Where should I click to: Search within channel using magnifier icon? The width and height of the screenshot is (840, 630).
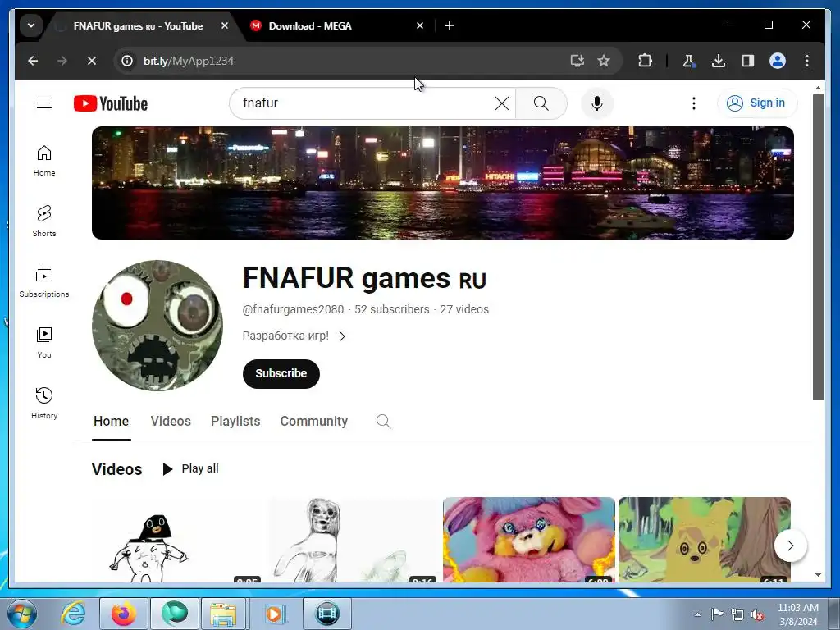click(x=383, y=422)
